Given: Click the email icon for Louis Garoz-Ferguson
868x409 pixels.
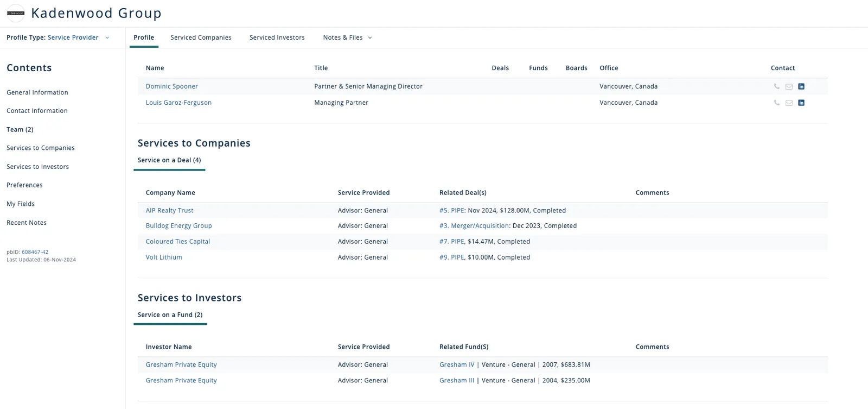Looking at the screenshot, I should coord(789,103).
